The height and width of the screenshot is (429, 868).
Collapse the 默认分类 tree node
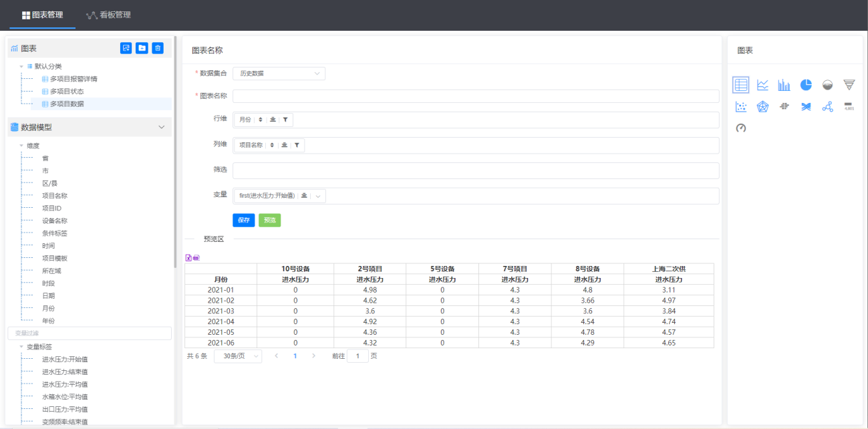coord(21,66)
